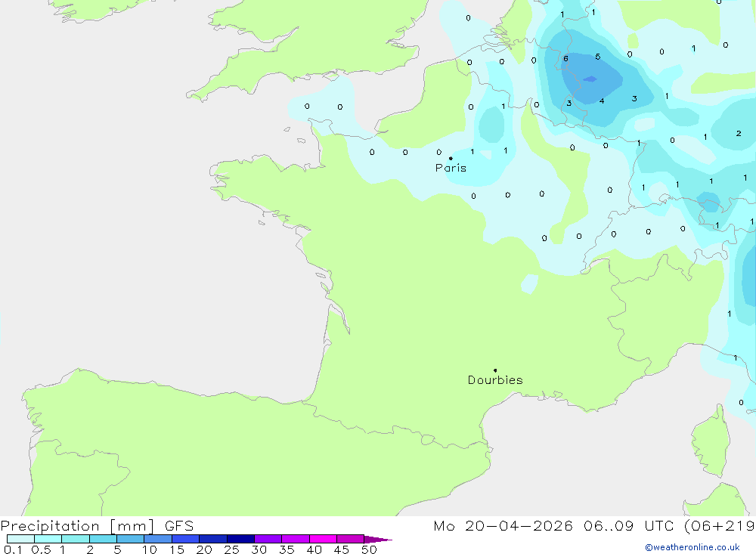Click the '0.5' legend scale number
Image resolution: width=756 pixels, height=554 pixels.
pos(41,549)
